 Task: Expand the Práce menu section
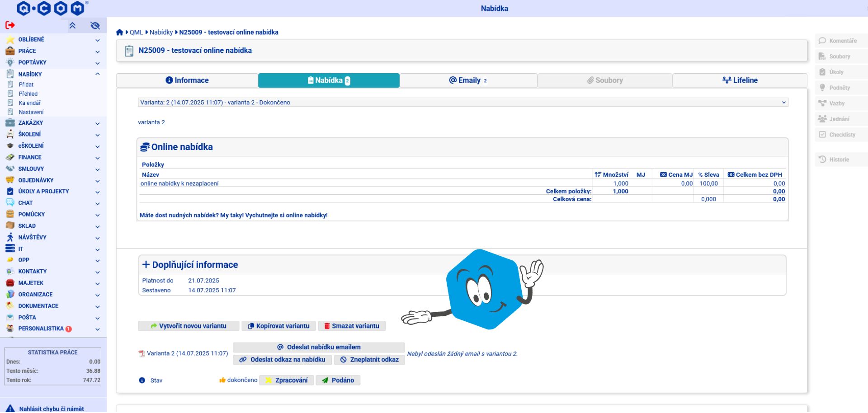click(98, 52)
